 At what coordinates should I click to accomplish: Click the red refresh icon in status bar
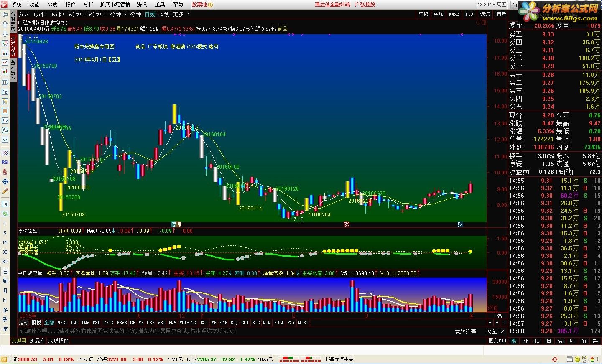[x=555, y=359]
